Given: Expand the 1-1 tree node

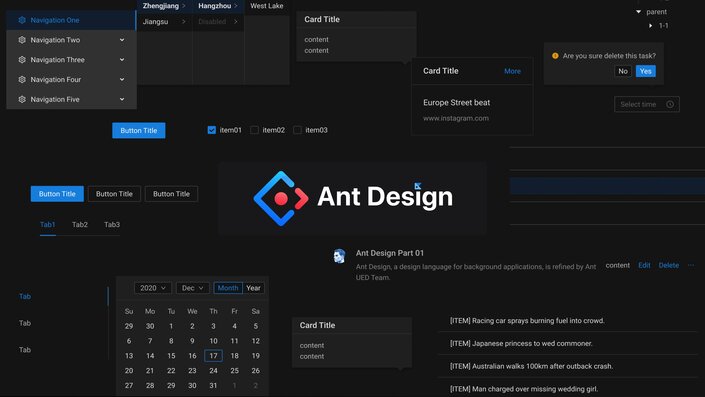Looking at the screenshot, I should coord(651,26).
